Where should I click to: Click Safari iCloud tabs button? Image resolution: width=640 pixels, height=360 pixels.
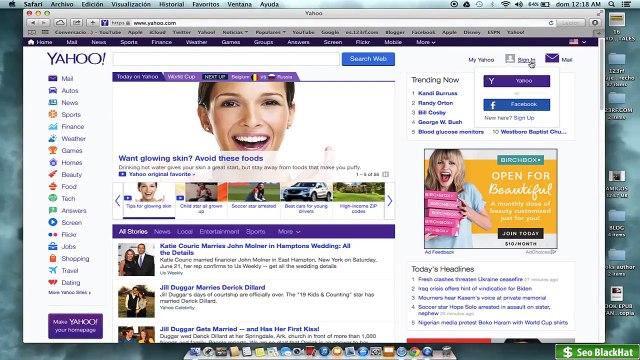(60, 23)
